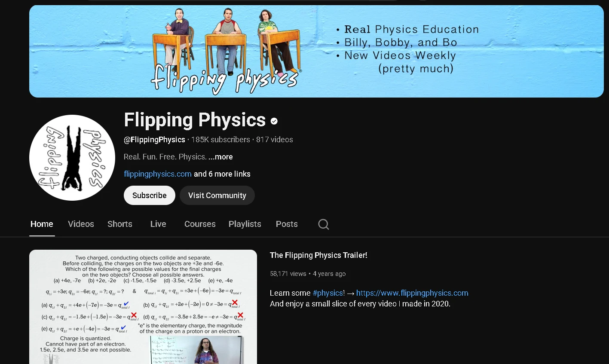This screenshot has width=609, height=364.
Task: Expand the channel description with "...more"
Action: coord(220,157)
